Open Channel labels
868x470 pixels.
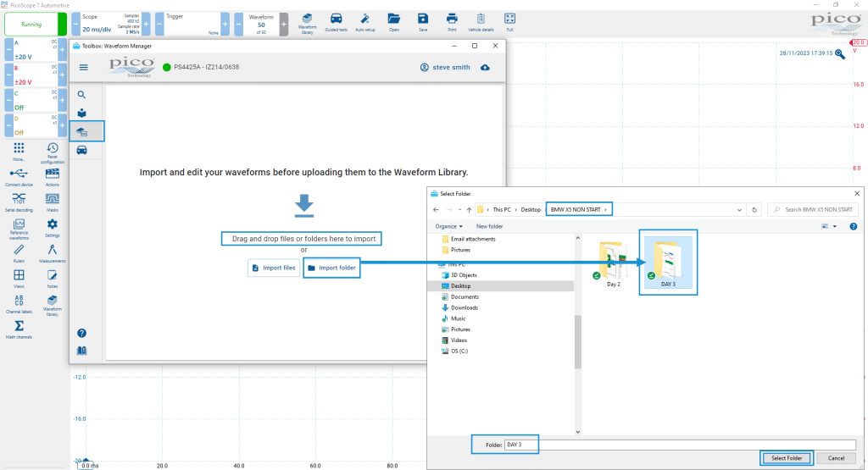coord(19,304)
